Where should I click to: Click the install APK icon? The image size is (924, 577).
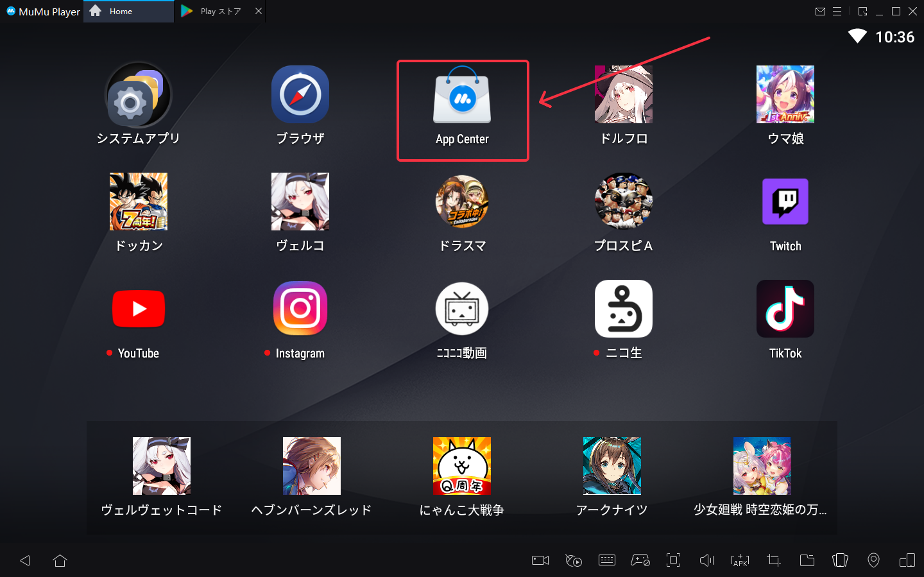click(x=740, y=560)
